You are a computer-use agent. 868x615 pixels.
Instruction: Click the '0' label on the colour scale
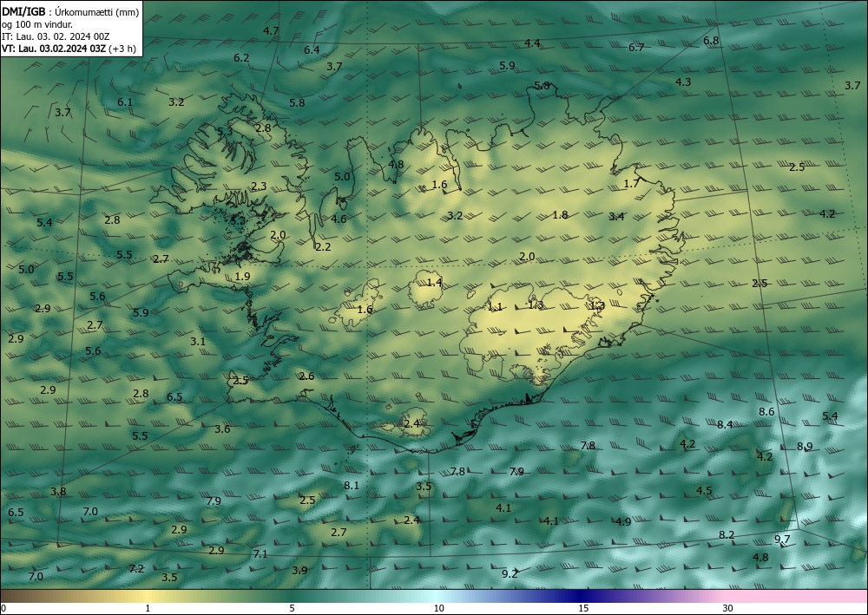[3, 609]
